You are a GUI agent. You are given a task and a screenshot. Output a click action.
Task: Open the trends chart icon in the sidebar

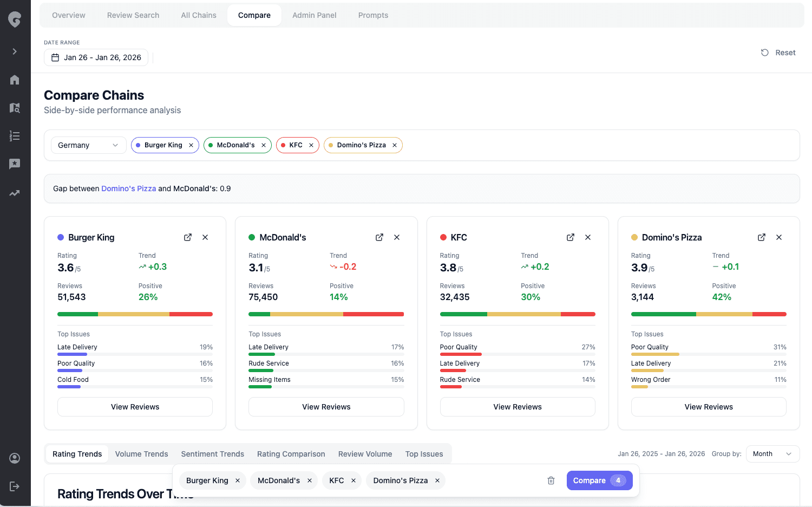(x=15, y=193)
